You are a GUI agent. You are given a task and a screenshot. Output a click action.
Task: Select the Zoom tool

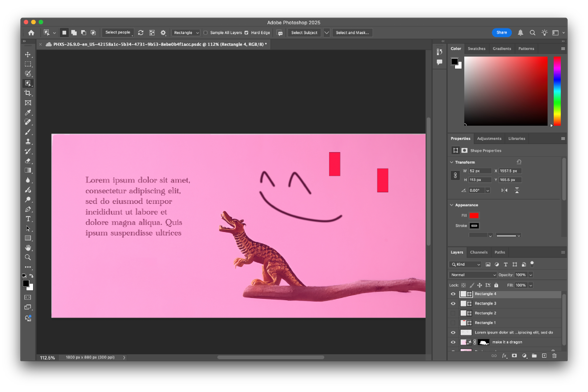tap(28, 257)
